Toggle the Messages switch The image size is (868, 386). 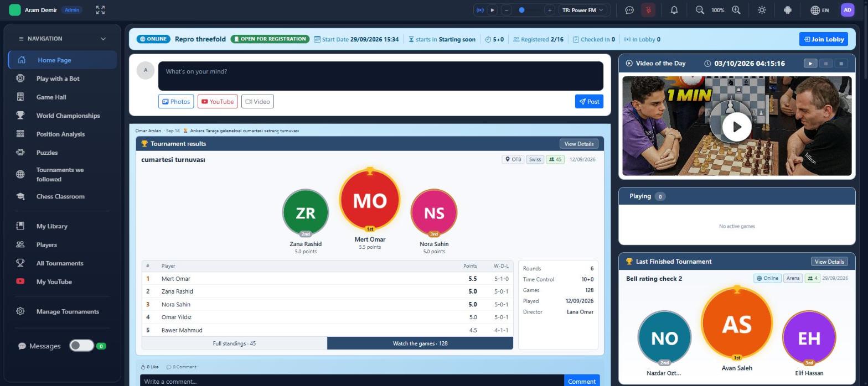[x=81, y=346]
